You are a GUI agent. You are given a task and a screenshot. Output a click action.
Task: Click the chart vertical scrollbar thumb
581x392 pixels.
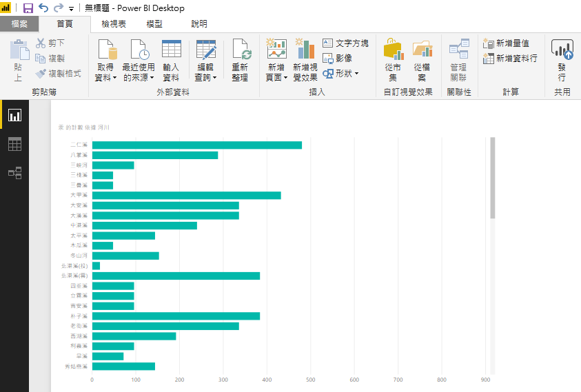coord(493,178)
